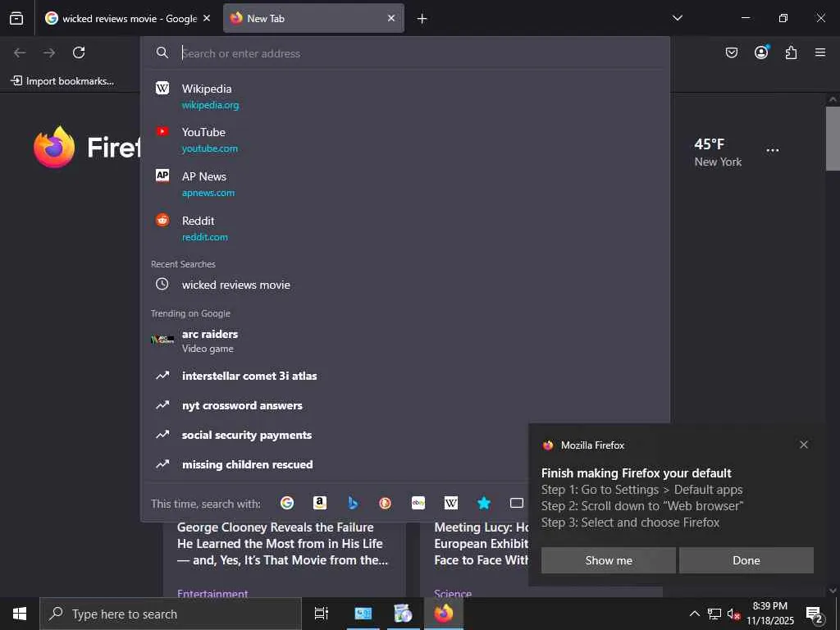840x630 pixels.
Task: Open Save to Pocket icon
Action: (731, 52)
